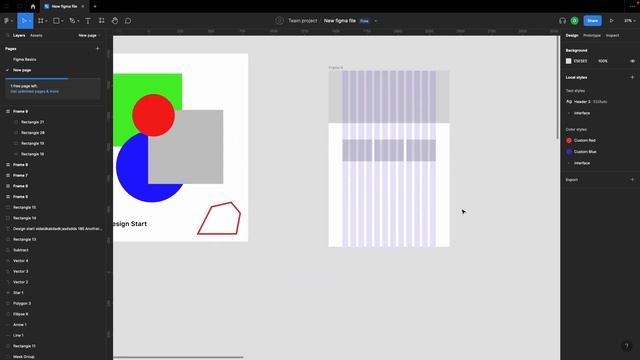
Task: Open the Help question mark button
Action: [x=627, y=346]
